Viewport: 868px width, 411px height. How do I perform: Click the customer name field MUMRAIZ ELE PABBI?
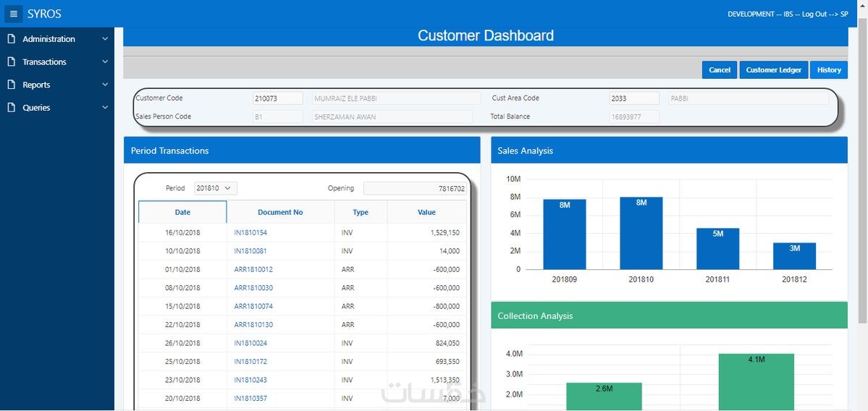pyautogui.click(x=396, y=98)
